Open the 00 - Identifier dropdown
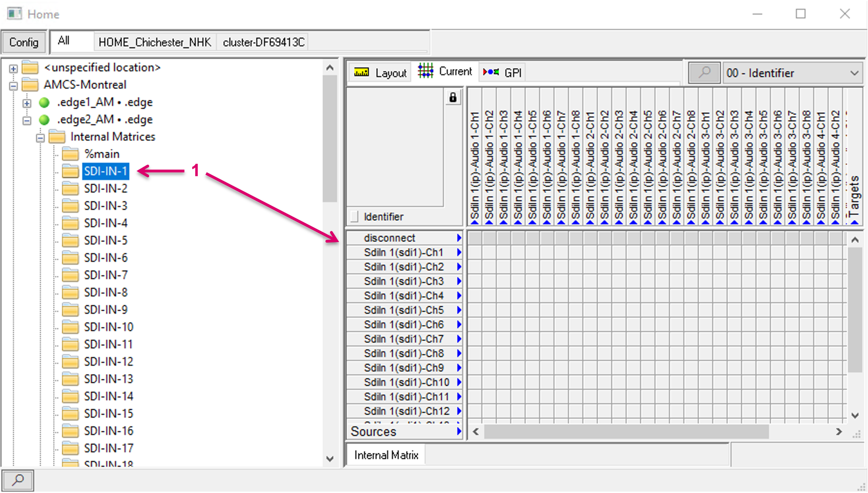Image resolution: width=868 pixels, height=493 pixels. (793, 73)
